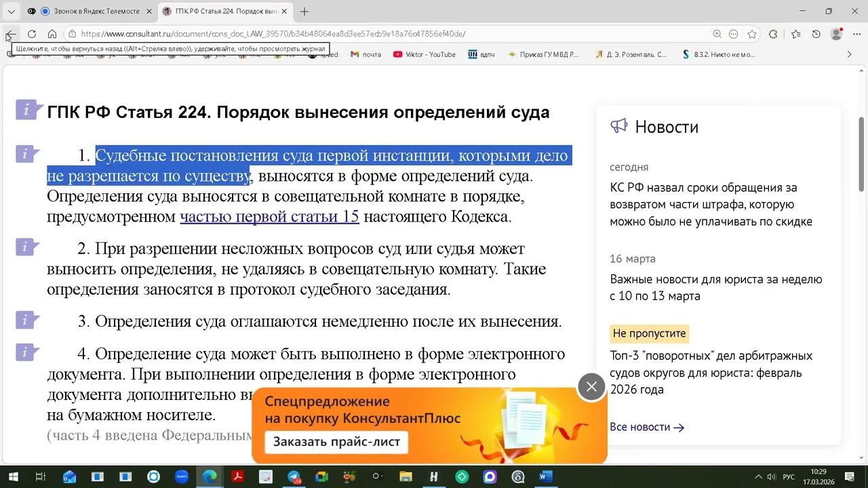Select the ГПК РФ Статья 224 tab

click(226, 12)
